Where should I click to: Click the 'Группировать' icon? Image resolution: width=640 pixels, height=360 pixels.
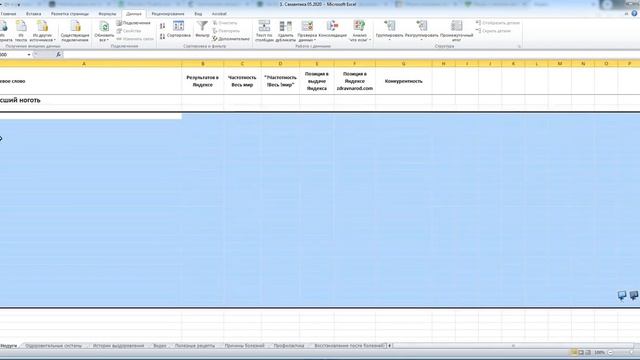(390, 26)
